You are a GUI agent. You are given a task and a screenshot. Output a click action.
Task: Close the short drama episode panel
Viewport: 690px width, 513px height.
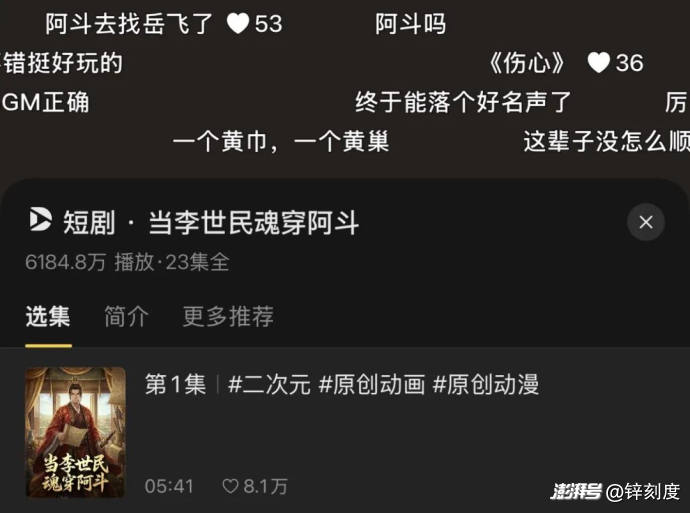(646, 222)
